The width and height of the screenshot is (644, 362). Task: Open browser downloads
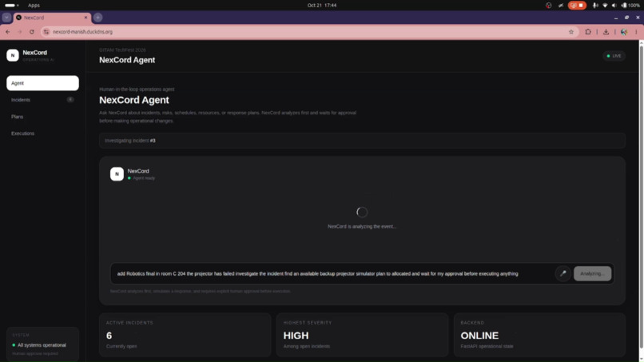pos(606,32)
